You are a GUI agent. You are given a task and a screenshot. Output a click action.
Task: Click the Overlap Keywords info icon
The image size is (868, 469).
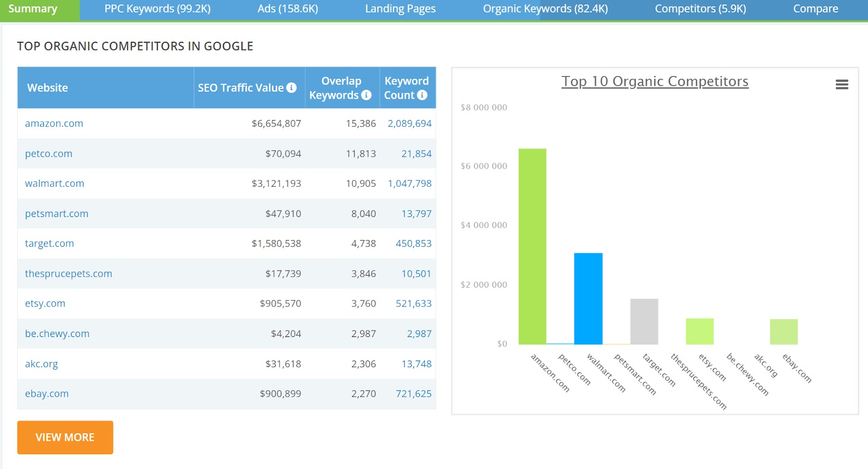pos(367,95)
